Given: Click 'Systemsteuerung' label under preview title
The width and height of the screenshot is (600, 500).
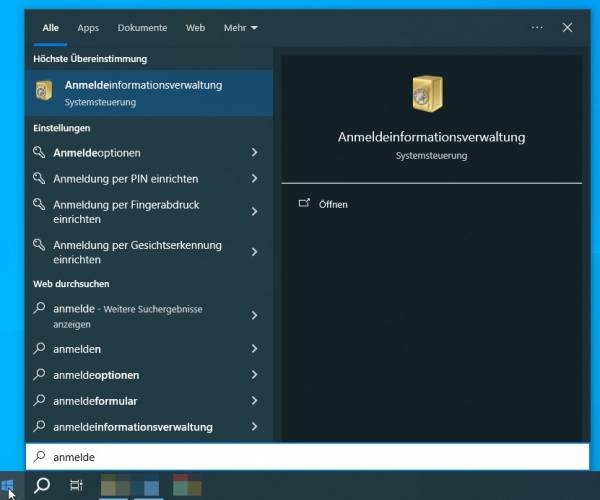Looking at the screenshot, I should coord(431,156).
